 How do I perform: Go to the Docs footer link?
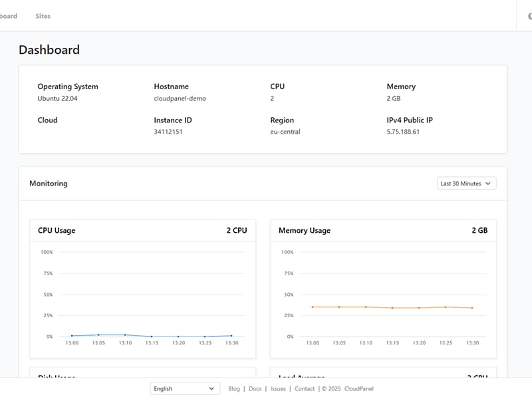pos(255,388)
